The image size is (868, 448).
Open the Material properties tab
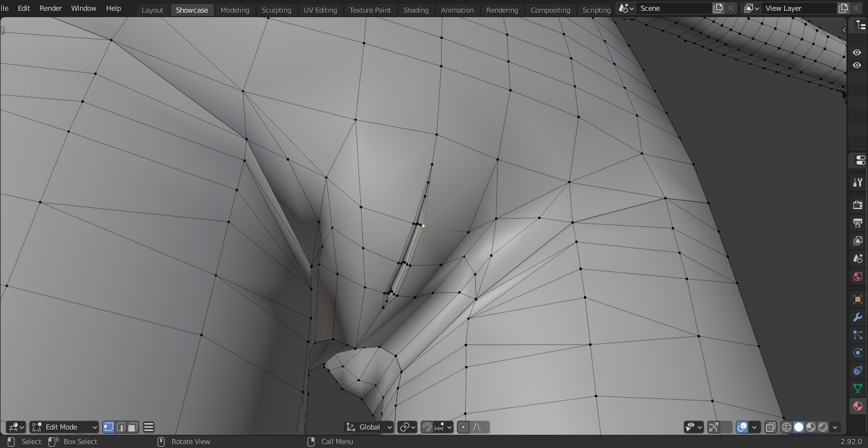tap(857, 406)
